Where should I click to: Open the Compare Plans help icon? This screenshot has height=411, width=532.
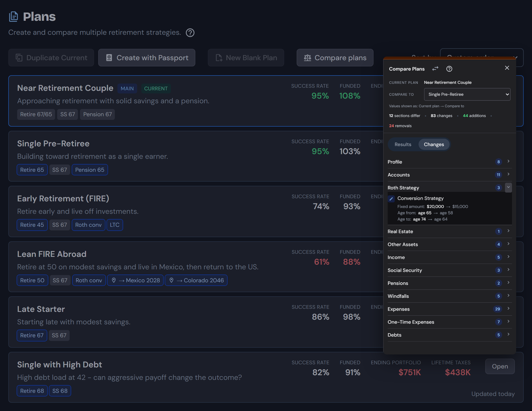(449, 69)
